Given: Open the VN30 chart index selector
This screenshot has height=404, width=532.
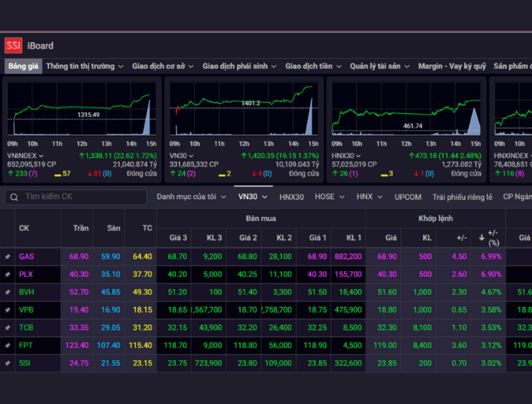Looking at the screenshot, I should 182,155.
